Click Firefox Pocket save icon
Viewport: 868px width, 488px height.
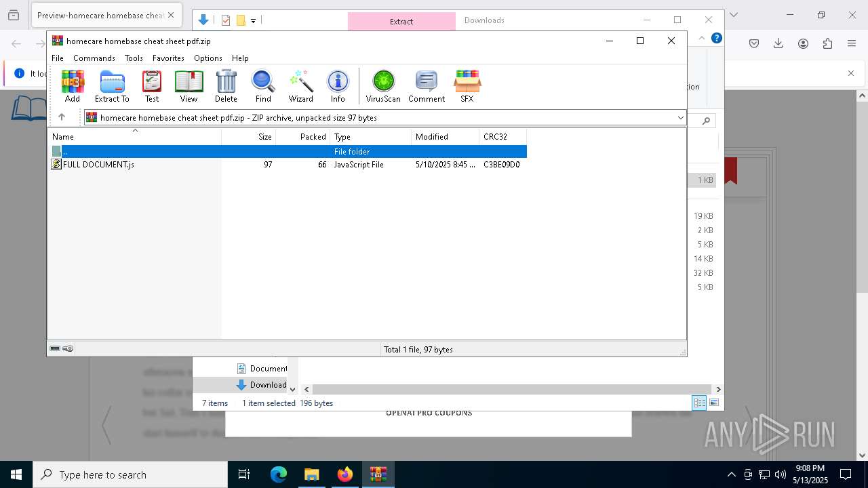[754, 43]
